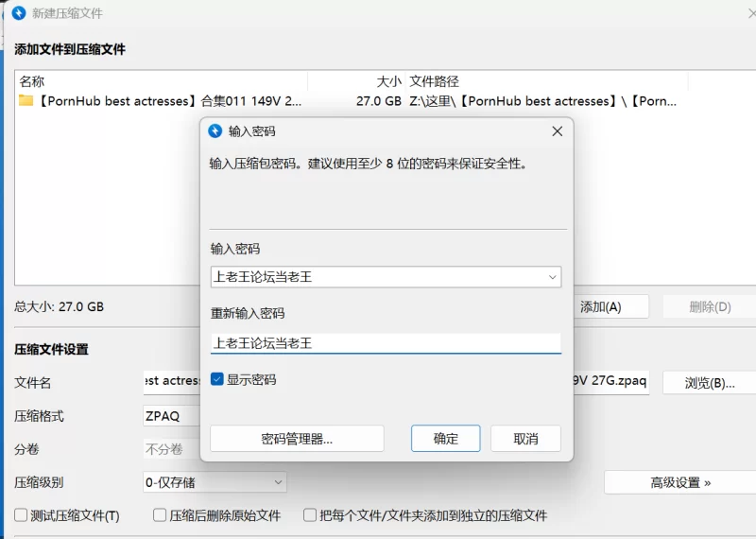Check the option to add each file to separate archive
The width and height of the screenshot is (756, 539).
(x=310, y=515)
